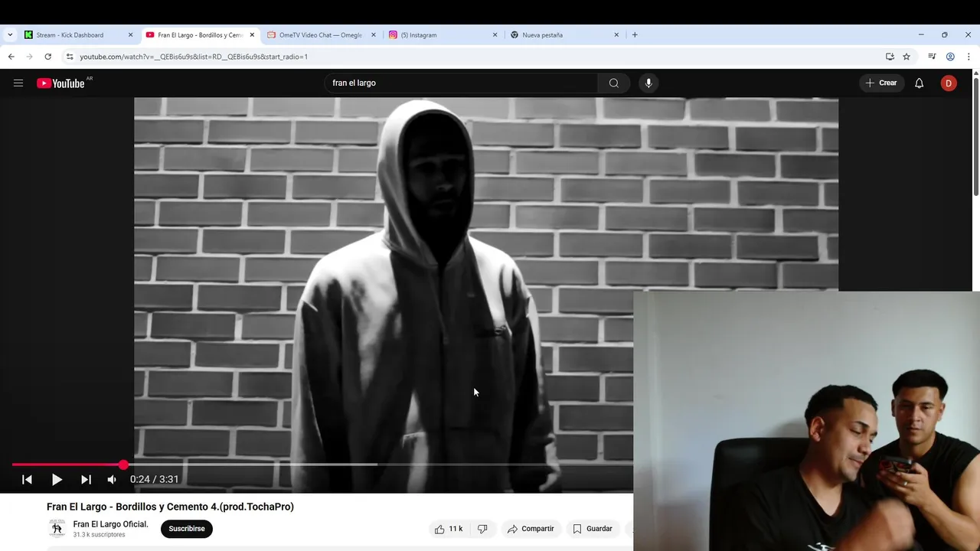Bookmark this page with the star
The width and height of the screenshot is (980, 551).
pyautogui.click(x=906, y=57)
